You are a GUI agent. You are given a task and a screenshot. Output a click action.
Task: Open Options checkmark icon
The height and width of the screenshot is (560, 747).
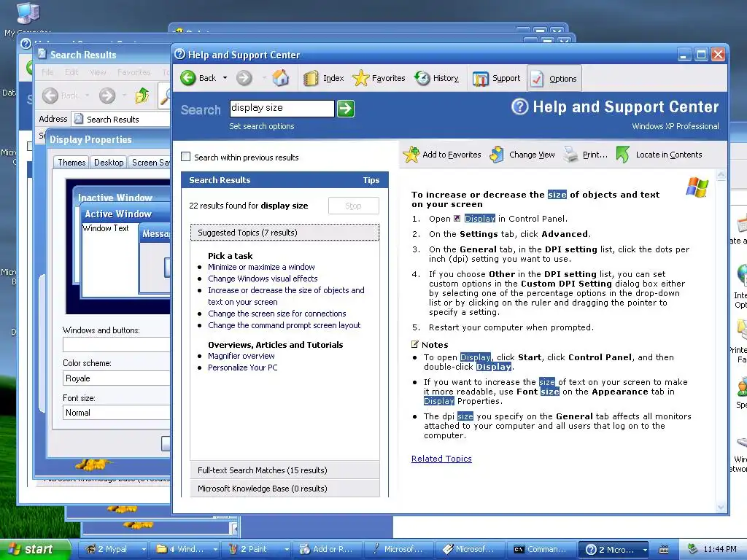(x=538, y=79)
